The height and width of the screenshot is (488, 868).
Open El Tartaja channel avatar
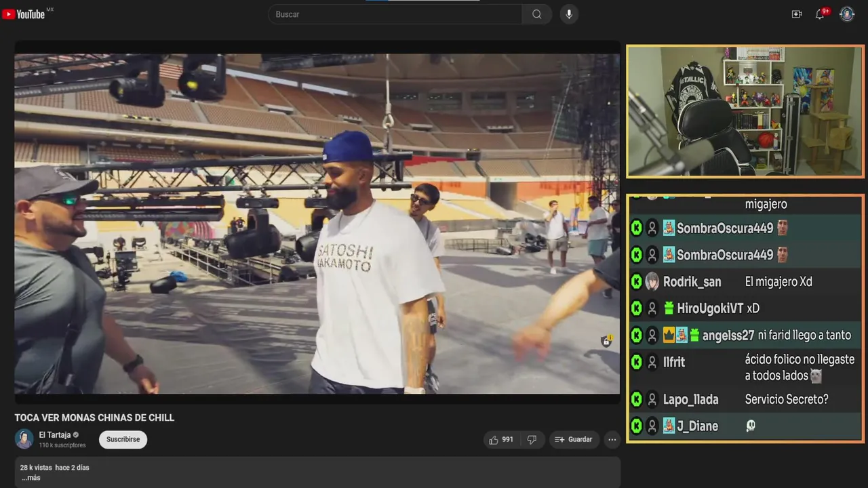tap(24, 439)
